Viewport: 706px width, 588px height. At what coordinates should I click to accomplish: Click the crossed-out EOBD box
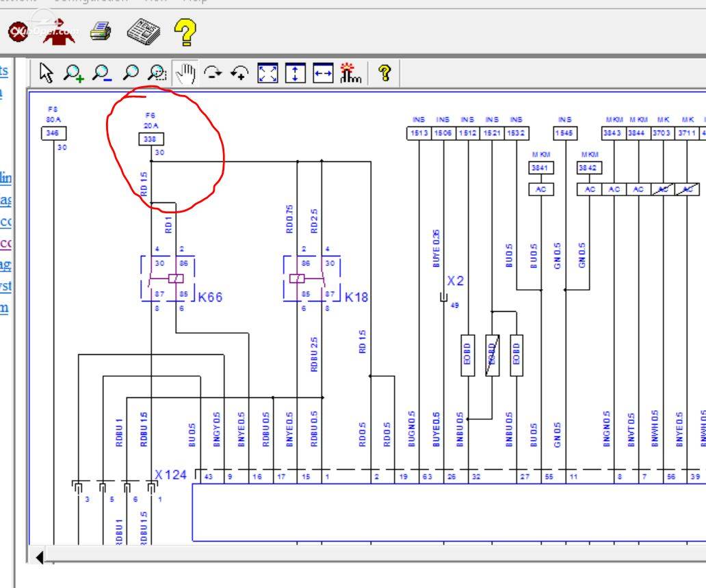[x=492, y=355]
